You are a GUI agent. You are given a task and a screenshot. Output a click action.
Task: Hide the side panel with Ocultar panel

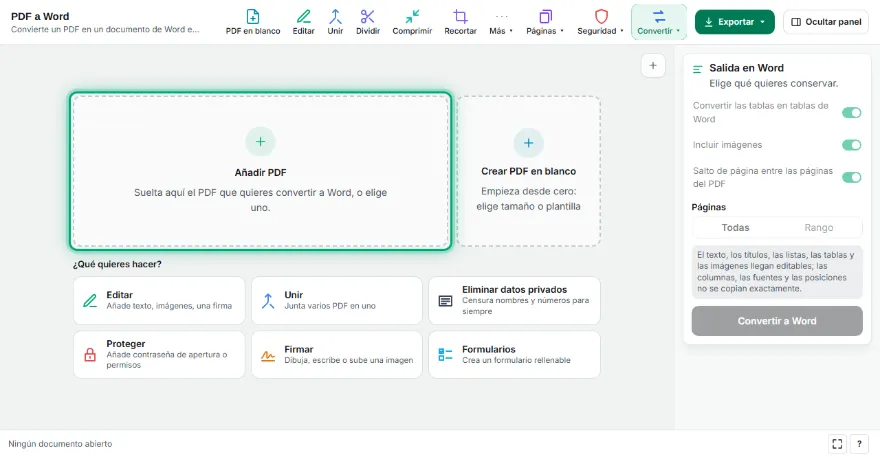[x=826, y=22]
